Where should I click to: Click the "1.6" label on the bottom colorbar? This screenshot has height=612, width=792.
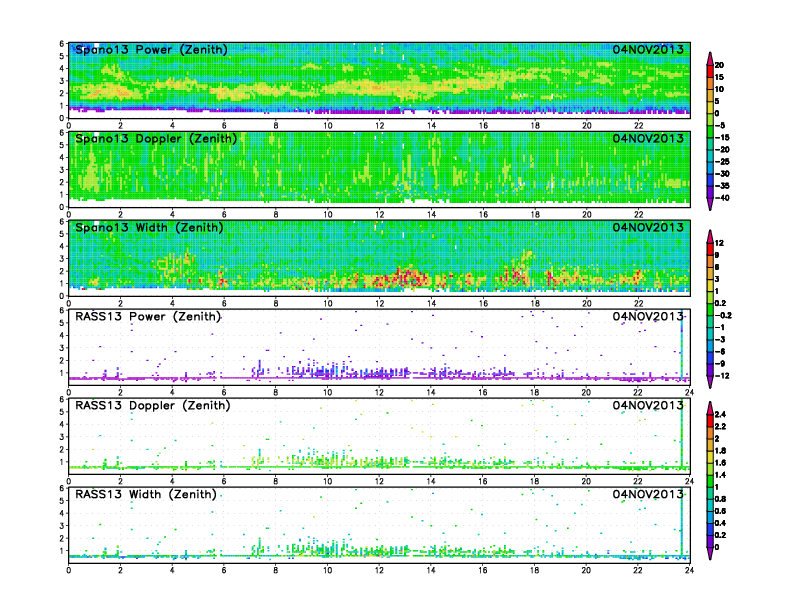pyautogui.click(x=720, y=463)
